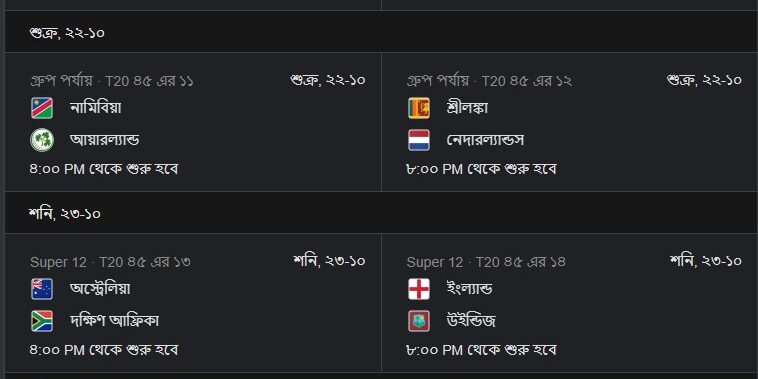Open match 12 group stage card header
This screenshot has height=379, width=758.
pos(489,81)
